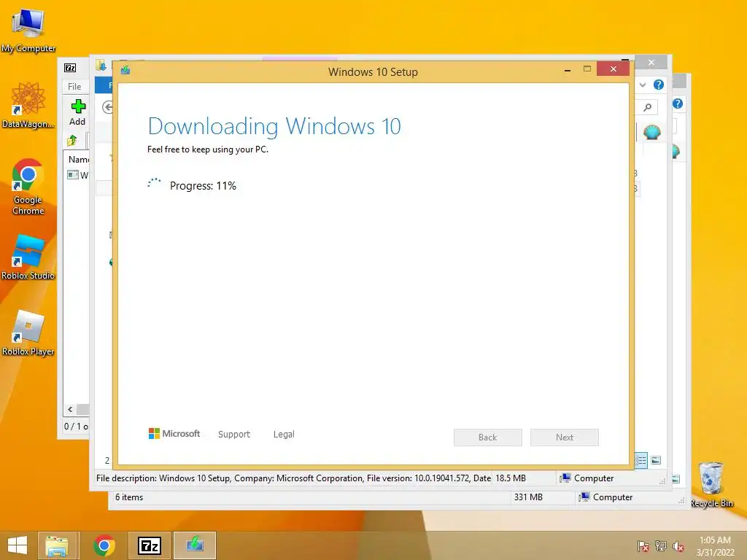
Task: Click the "Downloading Windows 10" heading
Action: click(274, 127)
